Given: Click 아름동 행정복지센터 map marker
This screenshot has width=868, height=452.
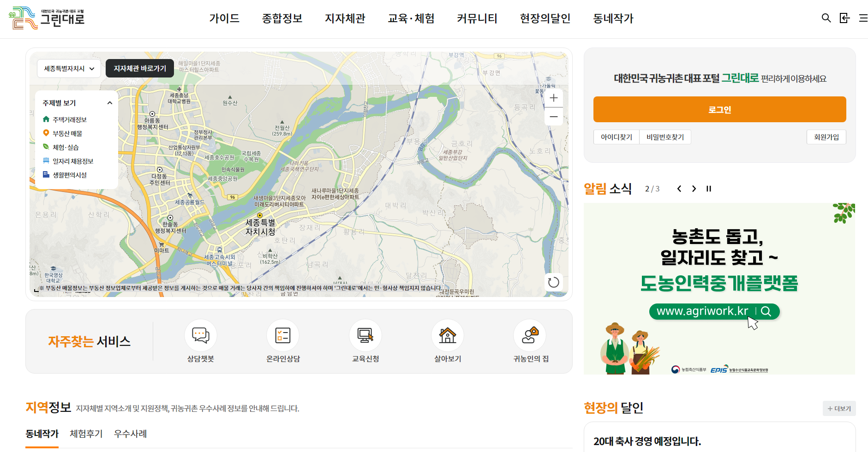Looking at the screenshot, I should pos(152,114).
